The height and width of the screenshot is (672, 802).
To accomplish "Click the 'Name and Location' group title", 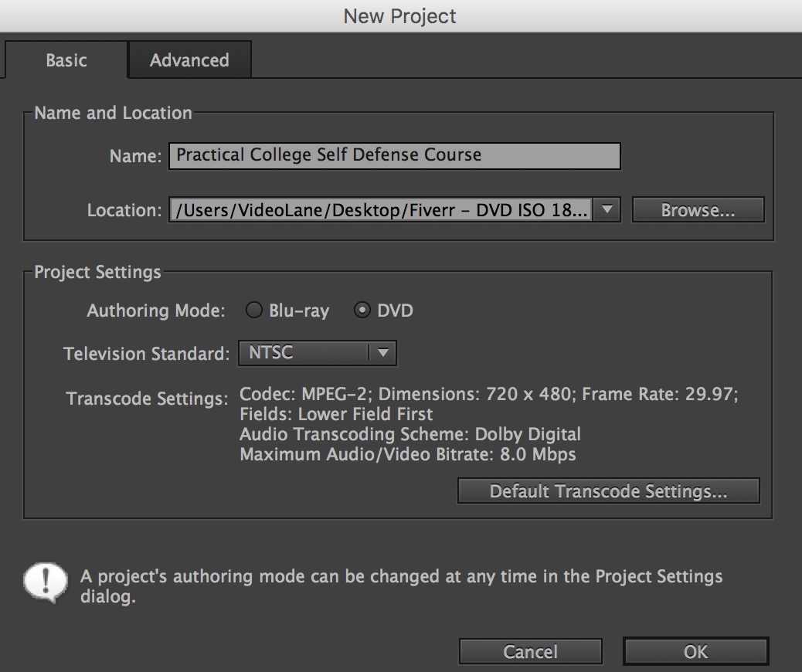I will 113,113.
